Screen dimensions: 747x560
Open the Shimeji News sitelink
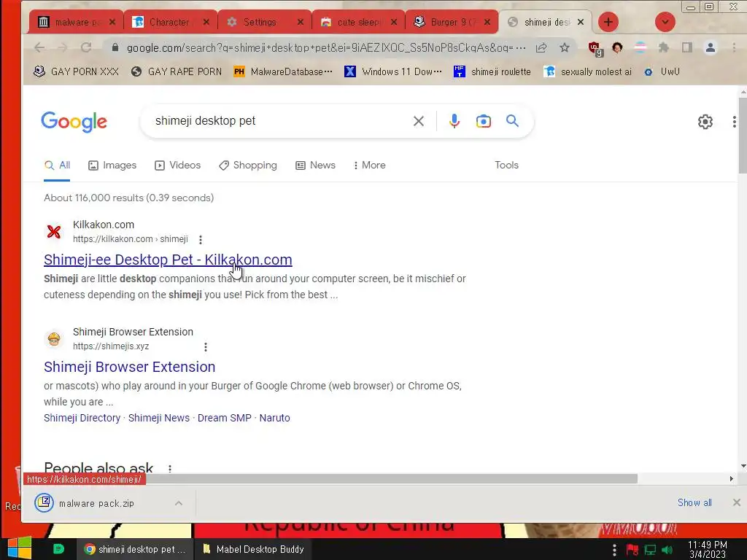pos(158,418)
